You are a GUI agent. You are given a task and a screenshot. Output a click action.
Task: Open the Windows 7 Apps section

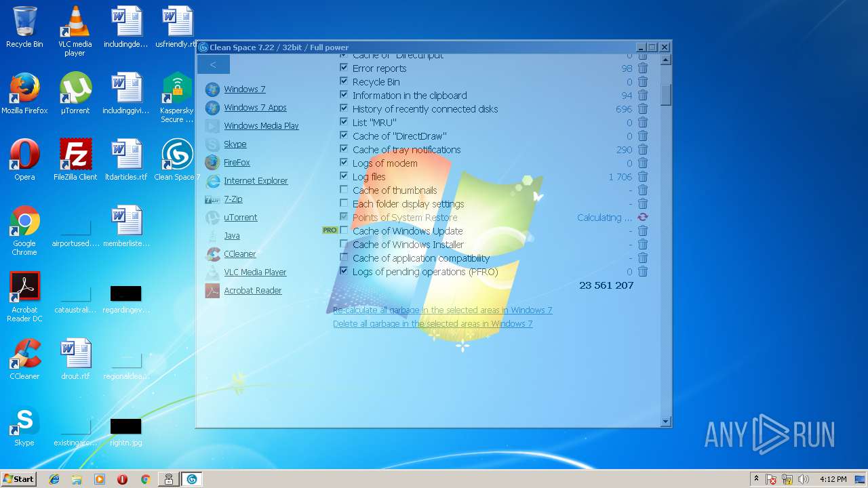click(x=255, y=108)
